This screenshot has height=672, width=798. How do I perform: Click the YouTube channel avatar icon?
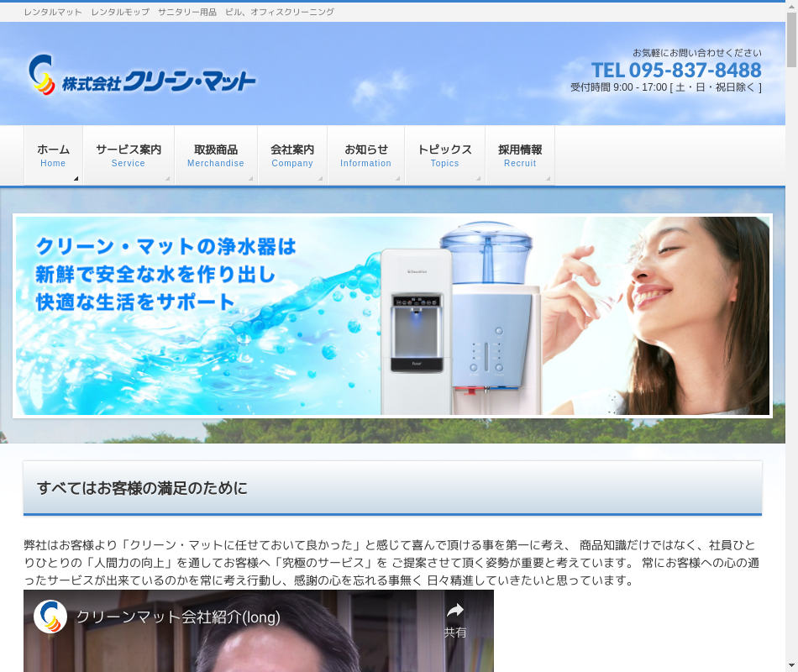click(50, 617)
